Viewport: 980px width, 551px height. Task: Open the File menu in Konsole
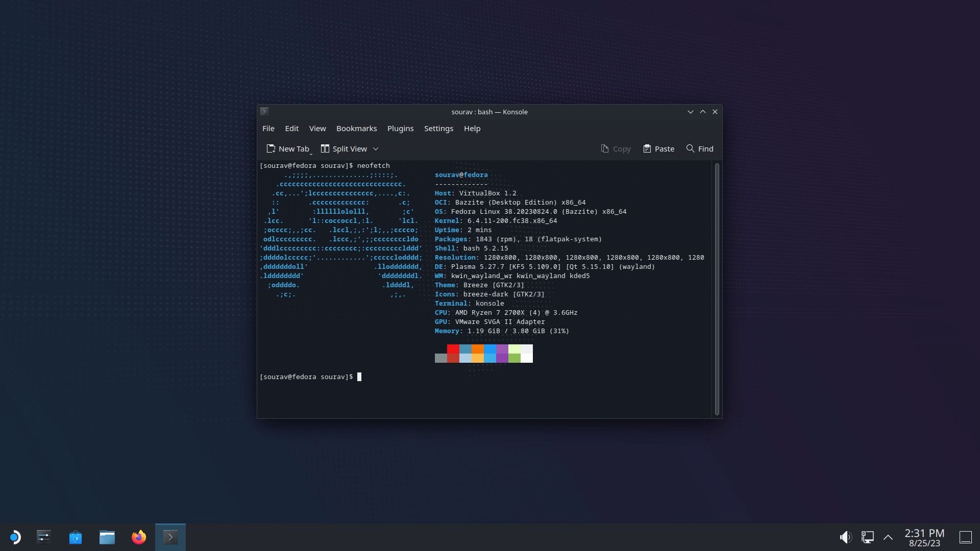click(x=268, y=128)
